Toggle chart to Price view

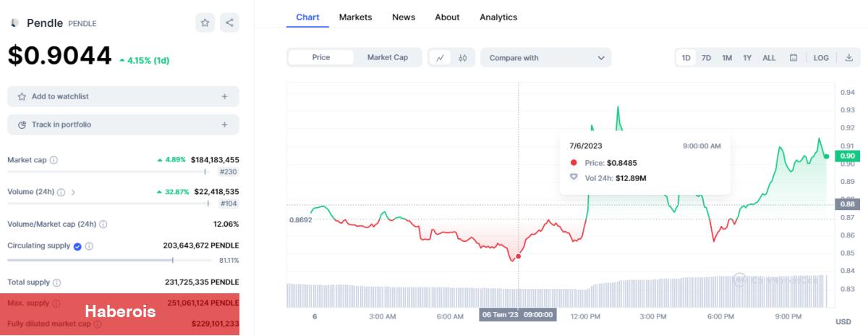(321, 57)
